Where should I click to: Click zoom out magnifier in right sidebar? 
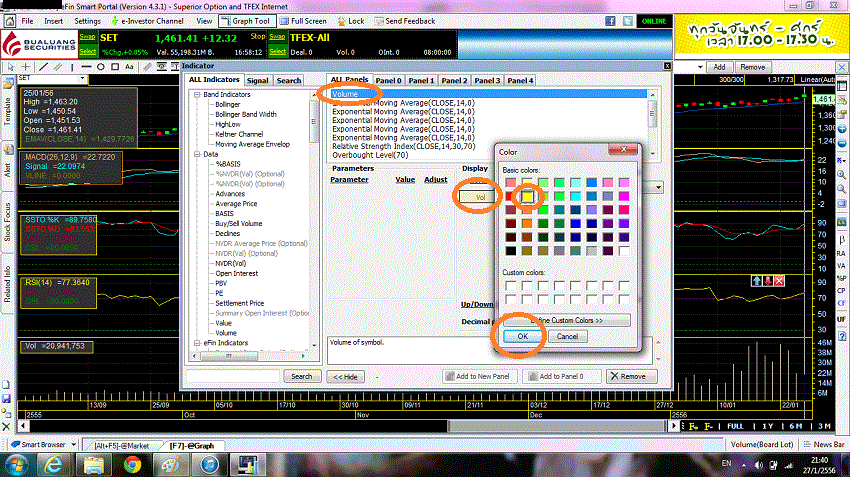point(842,189)
